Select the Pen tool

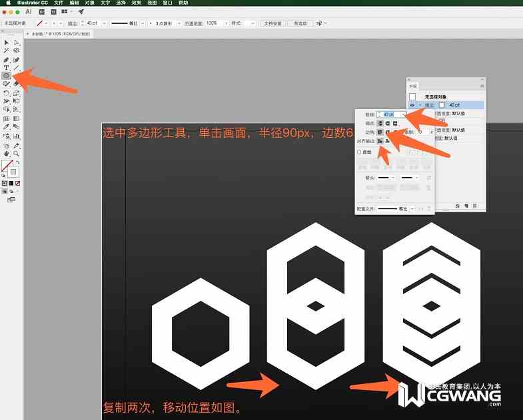pos(6,60)
